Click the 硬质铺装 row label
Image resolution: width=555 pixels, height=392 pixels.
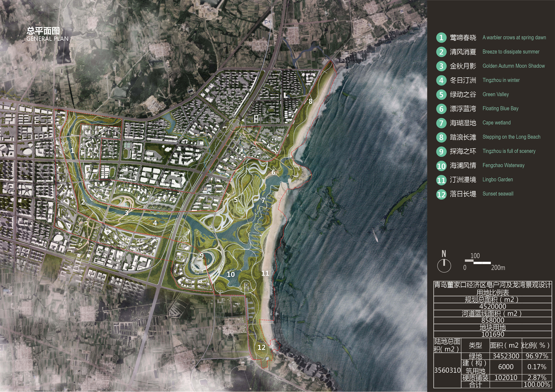pyautogui.click(x=475, y=378)
